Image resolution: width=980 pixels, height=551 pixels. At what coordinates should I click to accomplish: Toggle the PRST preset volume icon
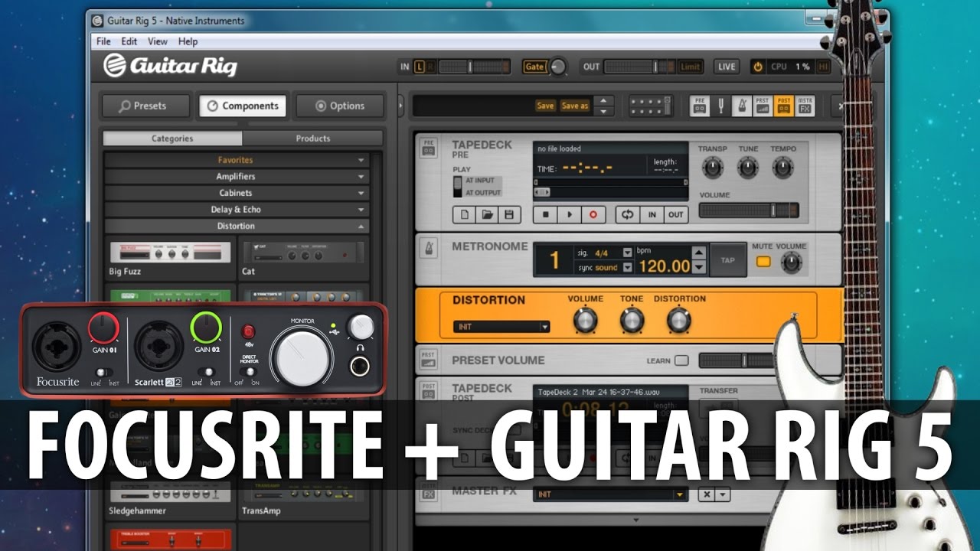[x=763, y=106]
